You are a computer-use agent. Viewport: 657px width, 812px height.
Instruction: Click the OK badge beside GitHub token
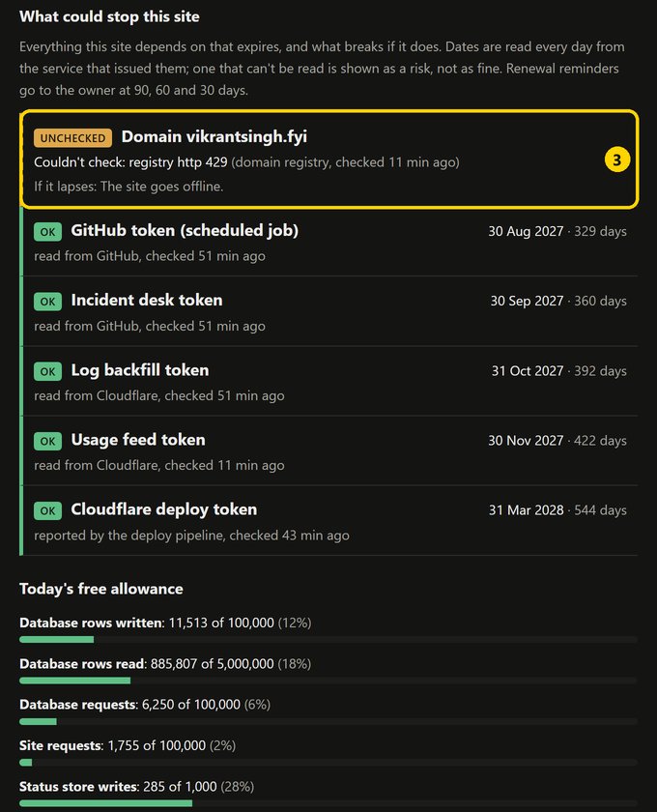(47, 231)
